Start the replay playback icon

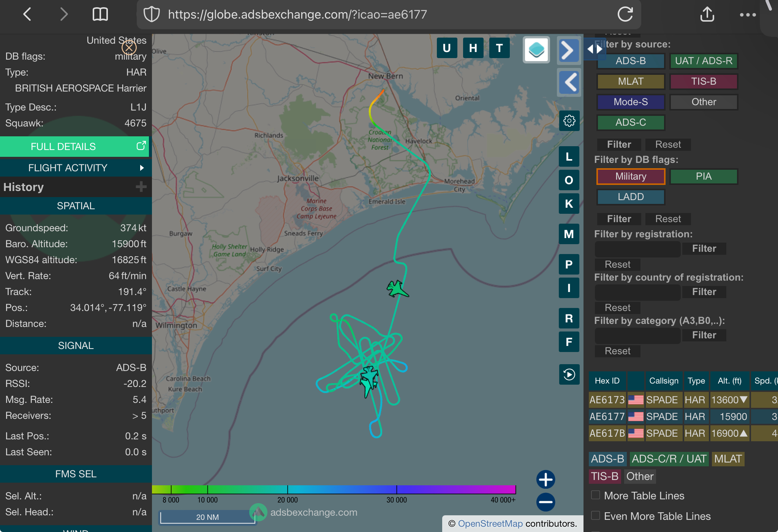569,374
